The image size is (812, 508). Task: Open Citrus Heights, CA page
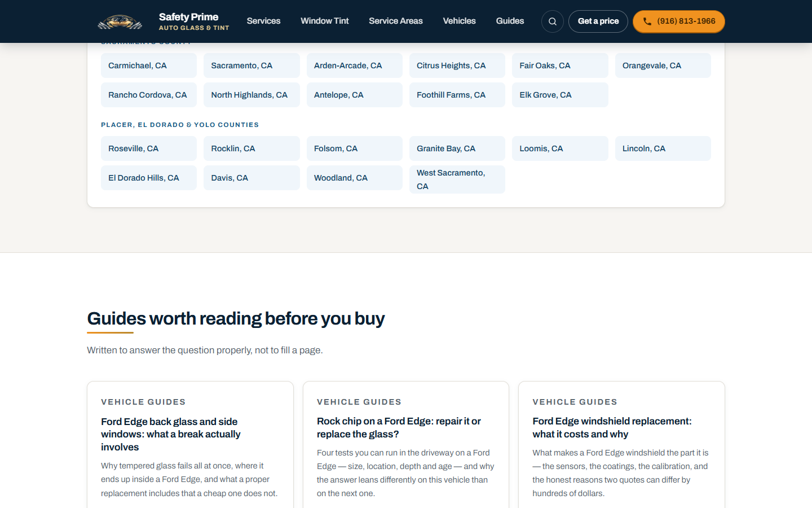(457, 65)
